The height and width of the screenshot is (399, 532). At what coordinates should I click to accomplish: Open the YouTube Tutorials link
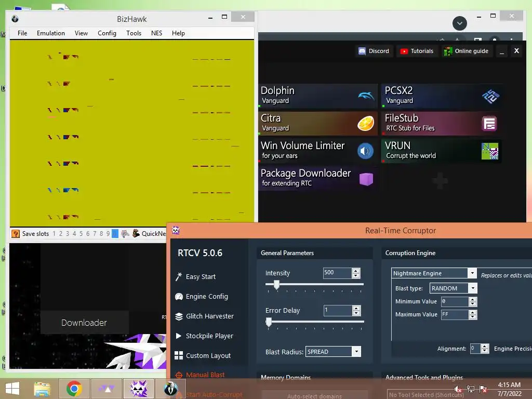(417, 51)
